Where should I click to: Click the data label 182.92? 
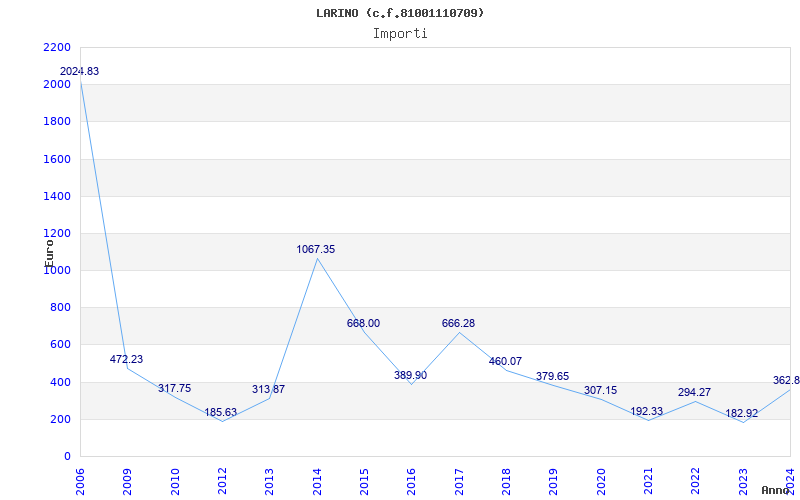[x=742, y=413]
